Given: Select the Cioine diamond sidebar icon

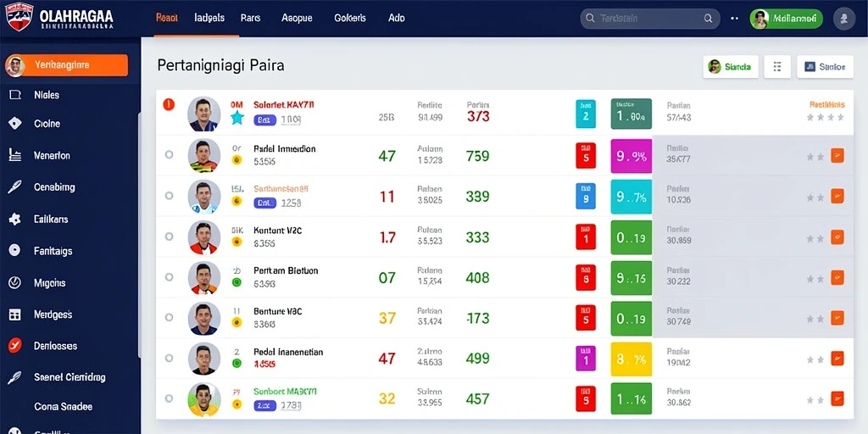Looking at the screenshot, I should coord(15,124).
